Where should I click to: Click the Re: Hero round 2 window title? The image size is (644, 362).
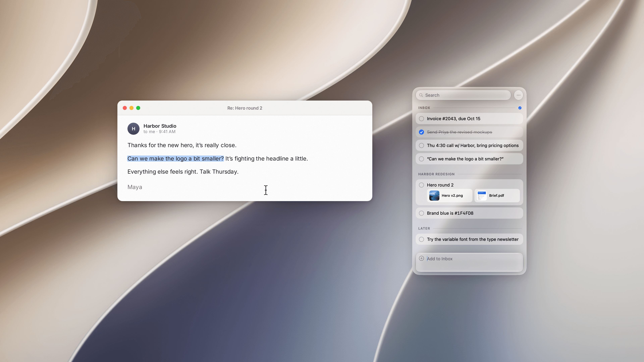pos(245,108)
